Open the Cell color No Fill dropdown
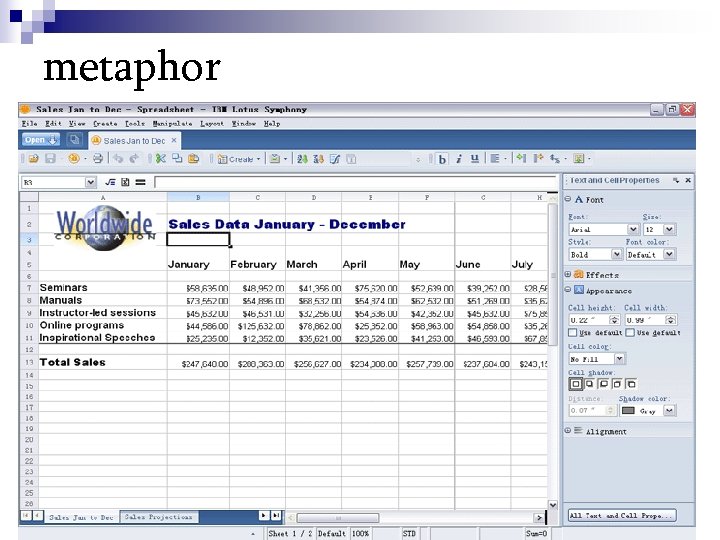 (619, 359)
